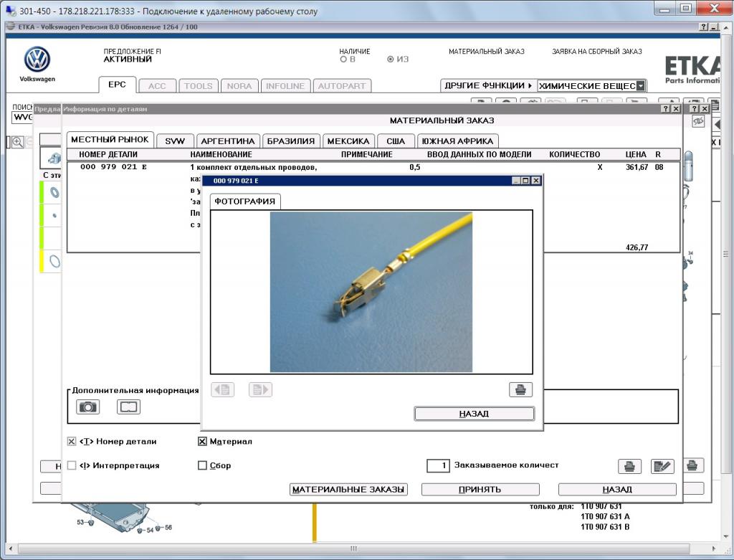
Task: Minimize the remote desktop connection window
Action: (x=664, y=8)
